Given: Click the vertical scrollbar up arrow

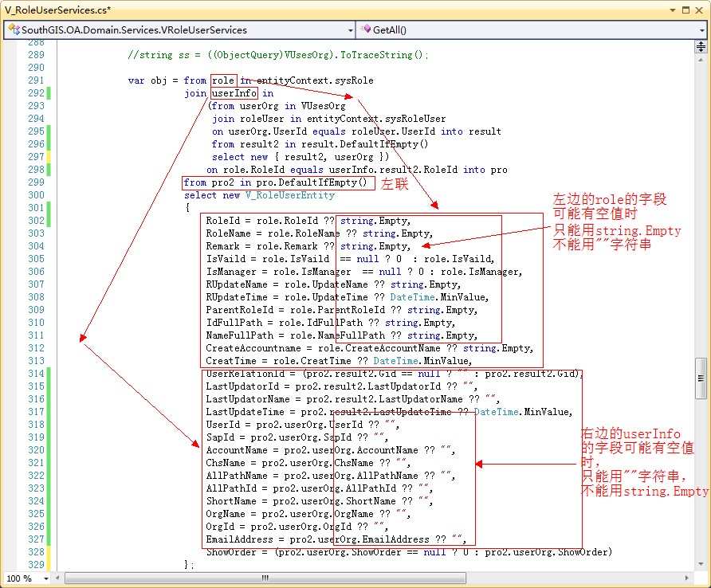Looking at the screenshot, I should [701, 57].
